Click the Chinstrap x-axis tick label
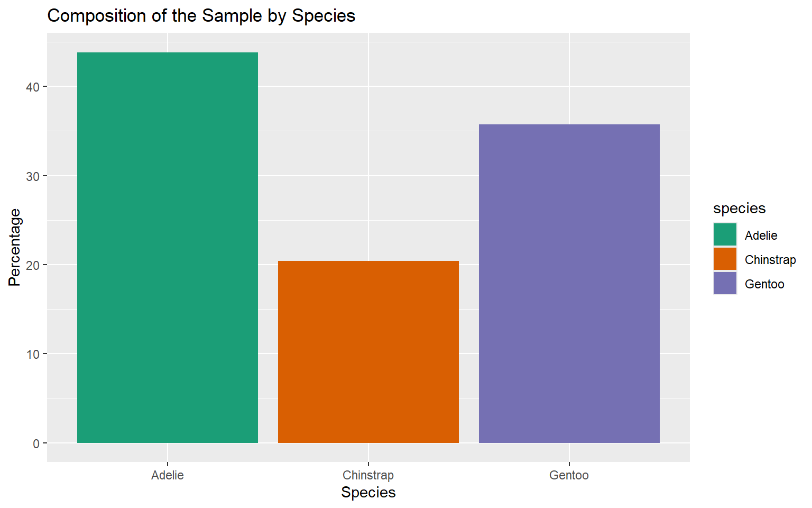This screenshot has height=508, width=812. pyautogui.click(x=368, y=475)
